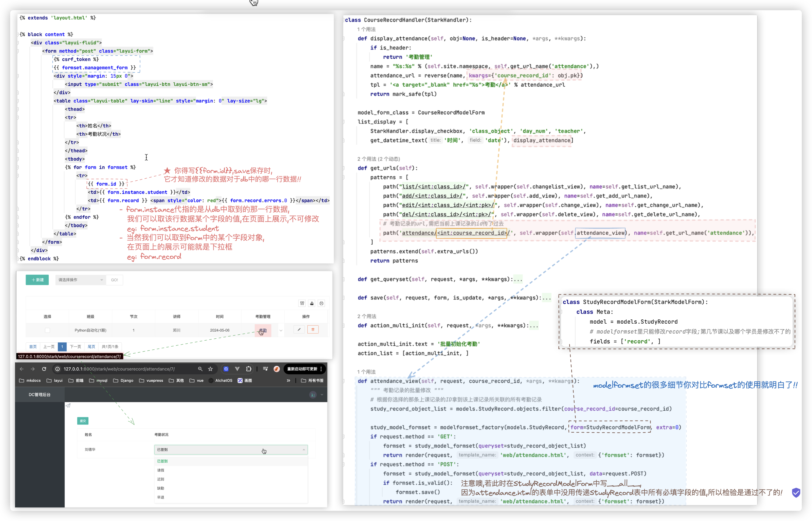
Task: Click the browser address bar URL
Action: (119, 369)
